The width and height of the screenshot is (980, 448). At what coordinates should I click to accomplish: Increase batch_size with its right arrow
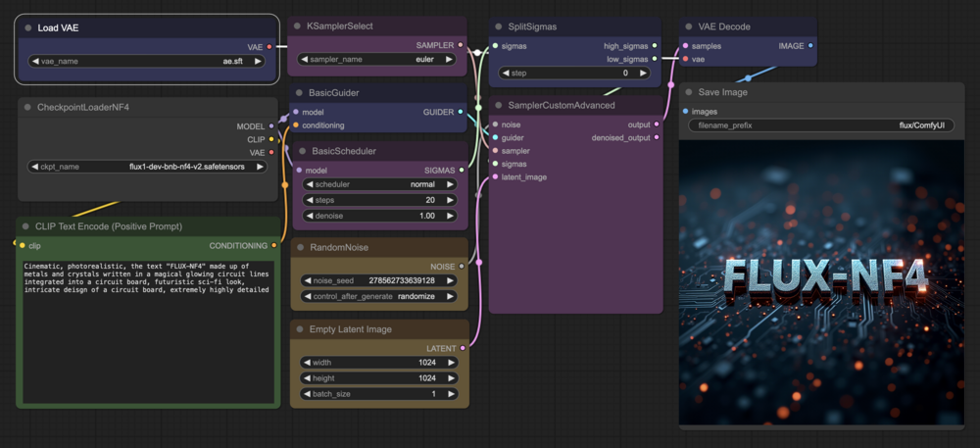pyautogui.click(x=450, y=394)
